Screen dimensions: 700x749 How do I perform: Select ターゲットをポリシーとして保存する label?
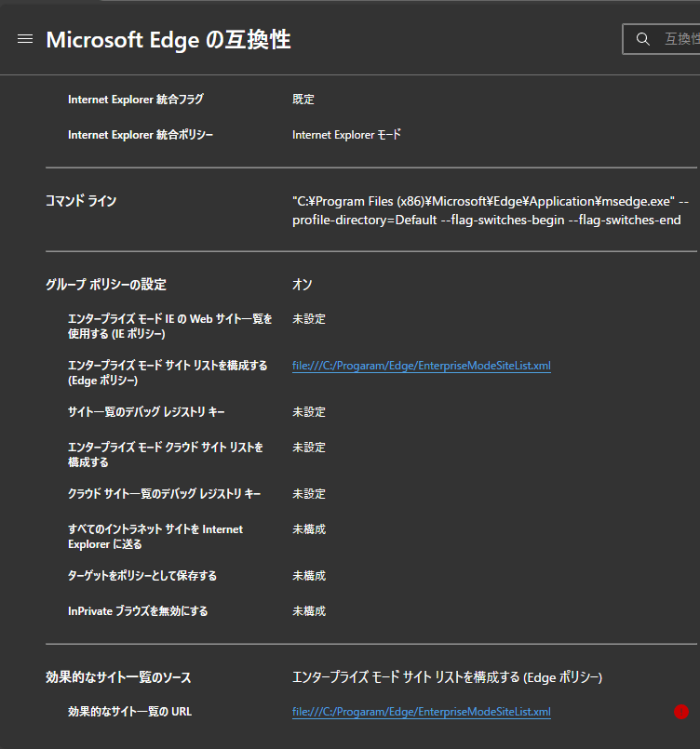click(x=142, y=576)
